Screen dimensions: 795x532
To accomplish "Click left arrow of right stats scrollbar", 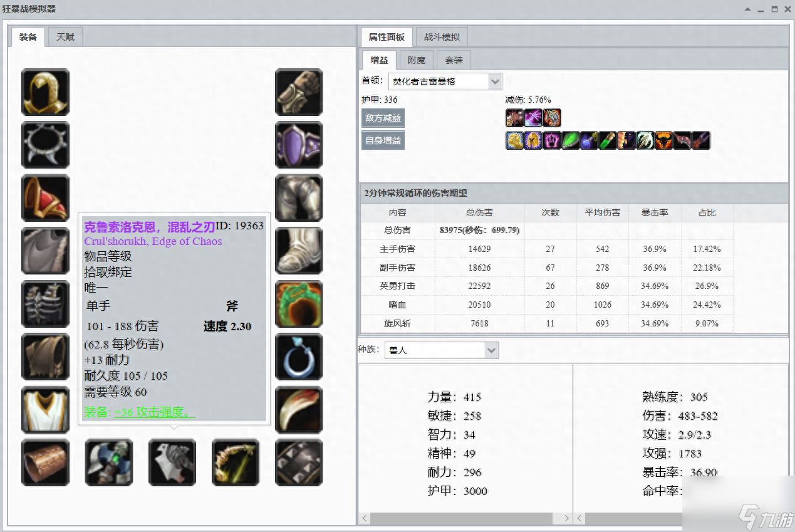I will click(x=579, y=519).
